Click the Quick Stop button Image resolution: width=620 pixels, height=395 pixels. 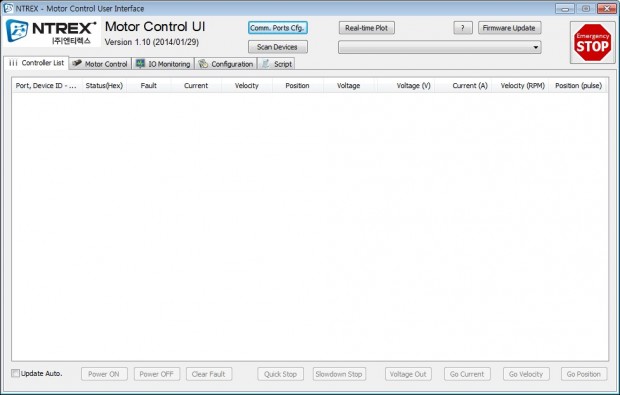click(280, 374)
